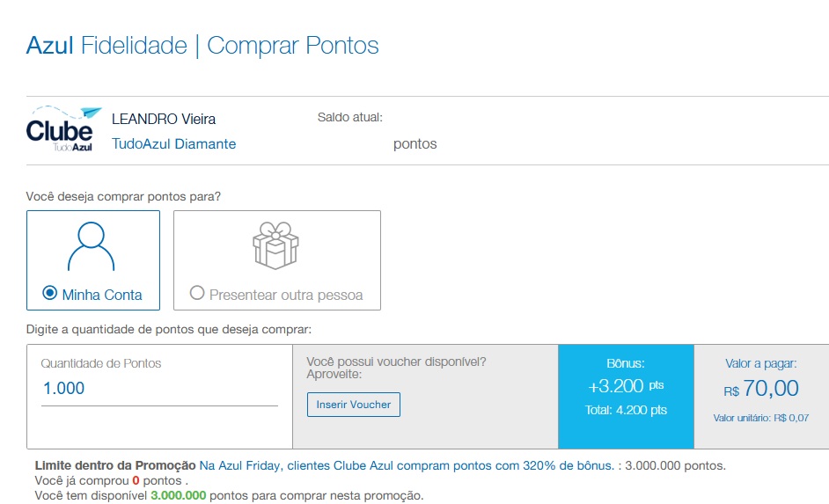Click the Comprar Pontos page title
Image resolution: width=829 pixels, height=504 pixels.
click(x=293, y=45)
